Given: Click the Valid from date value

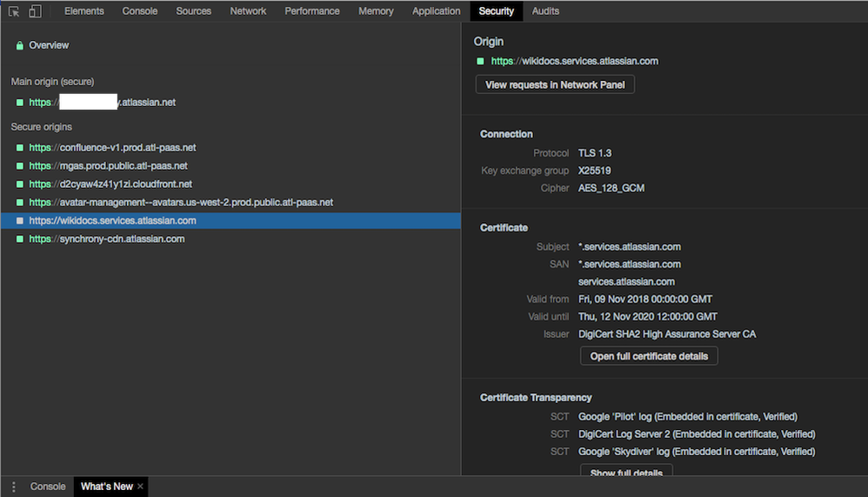Looking at the screenshot, I should [645, 299].
